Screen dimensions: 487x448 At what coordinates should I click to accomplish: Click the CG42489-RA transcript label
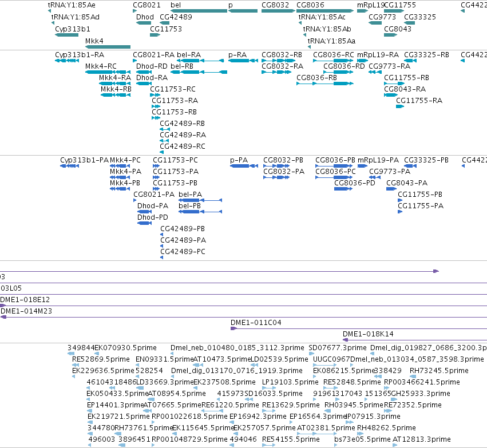click(x=183, y=134)
